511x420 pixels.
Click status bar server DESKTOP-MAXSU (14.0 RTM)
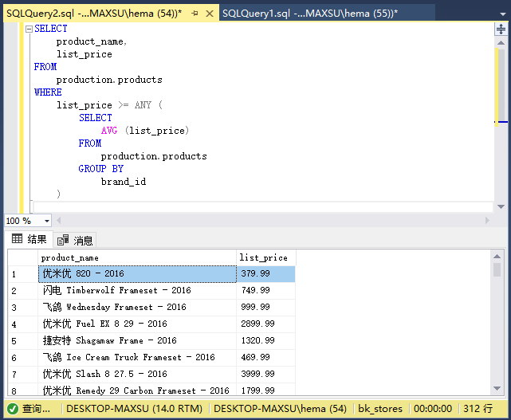(134, 409)
